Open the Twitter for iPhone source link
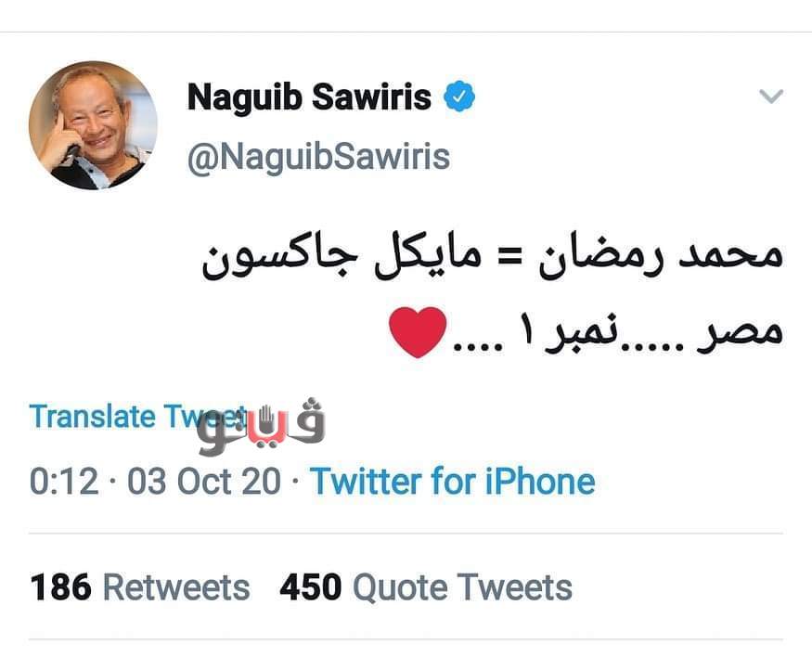The height and width of the screenshot is (657, 812). point(452,482)
